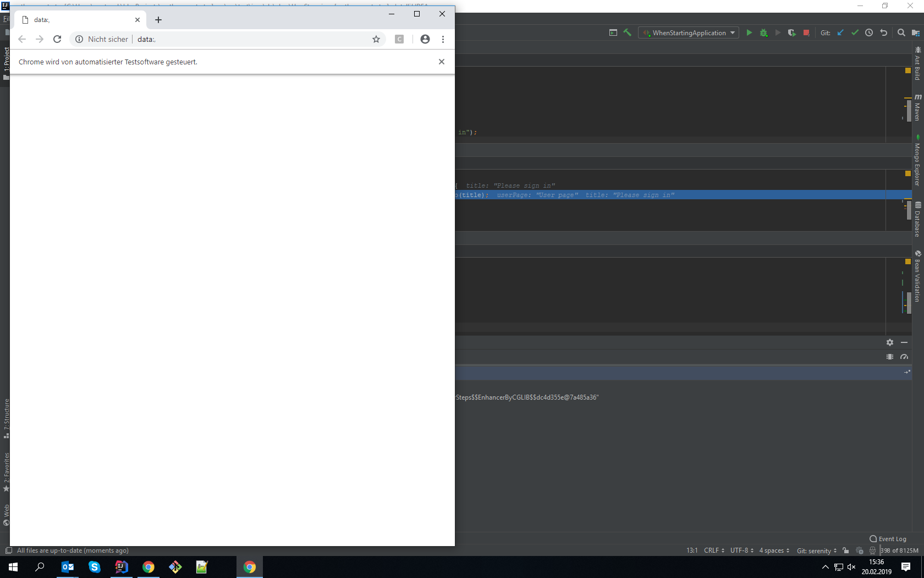924x578 pixels.
Task: Bookmark this page with the star icon
Action: tap(376, 39)
